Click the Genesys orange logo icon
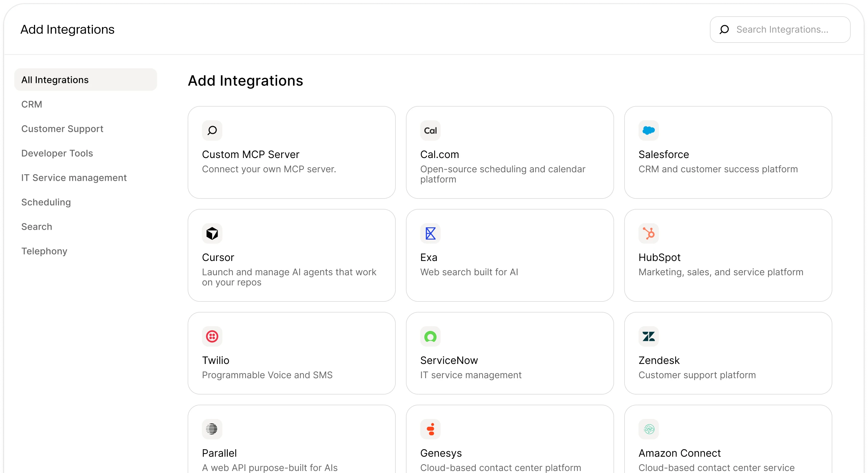The width and height of the screenshot is (868, 473). coord(430,429)
